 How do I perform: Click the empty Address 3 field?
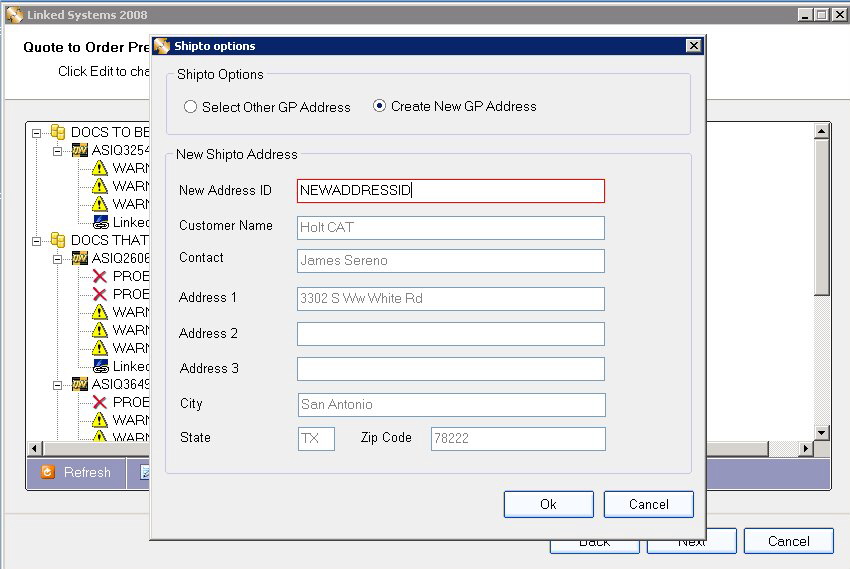pos(451,369)
